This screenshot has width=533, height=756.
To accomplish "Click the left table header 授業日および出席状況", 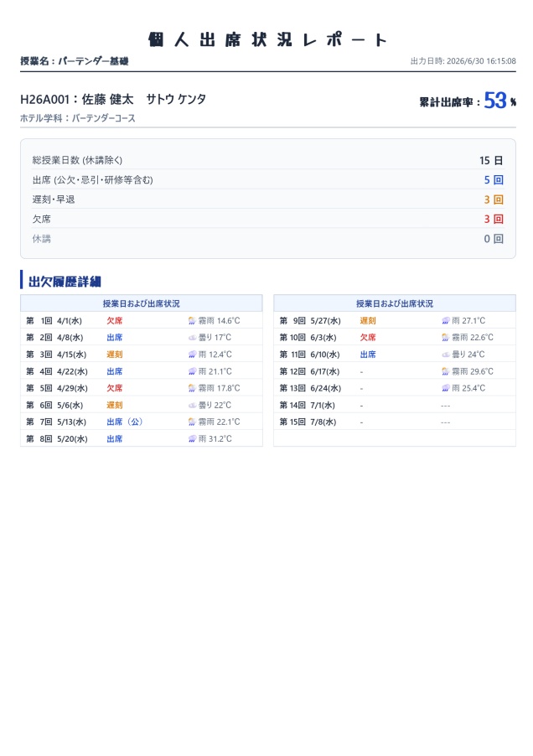I will click(141, 303).
